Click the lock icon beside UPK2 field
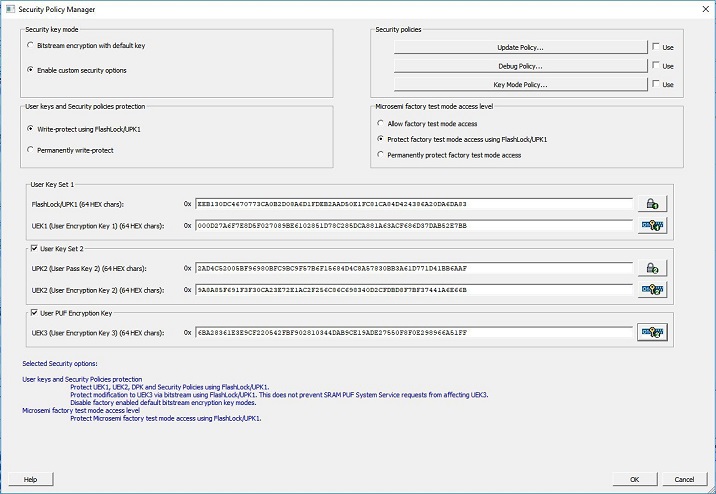The image size is (716, 494). (651, 268)
